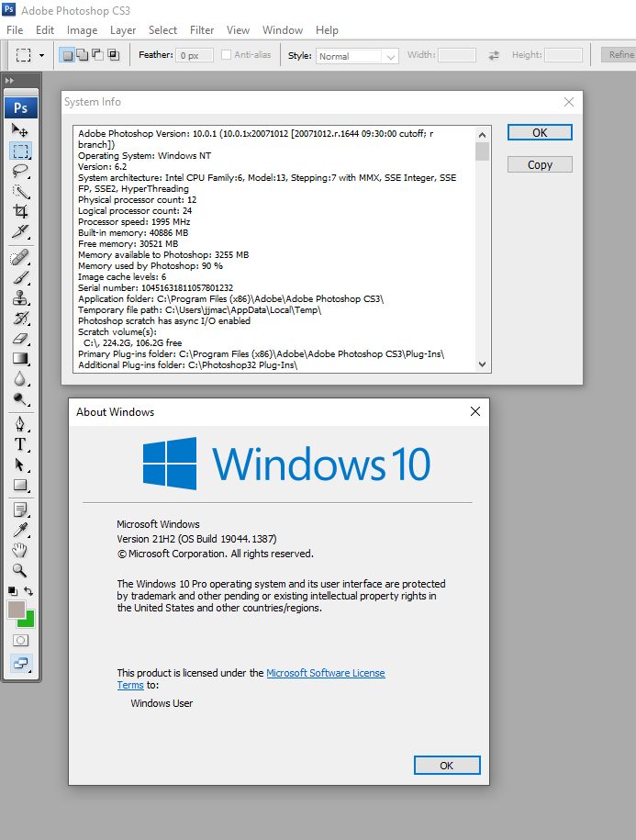
Task: Reset default foreground and background colors
Action: pyautogui.click(x=13, y=591)
